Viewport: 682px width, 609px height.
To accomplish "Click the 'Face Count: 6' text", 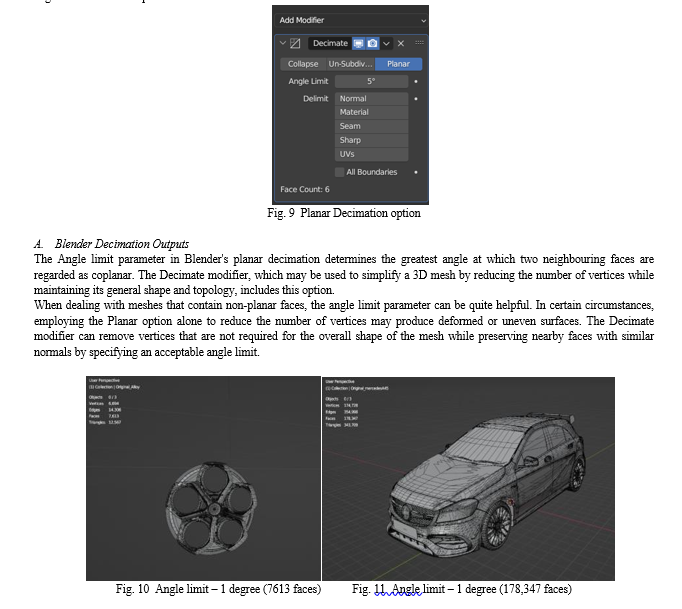I will [305, 189].
